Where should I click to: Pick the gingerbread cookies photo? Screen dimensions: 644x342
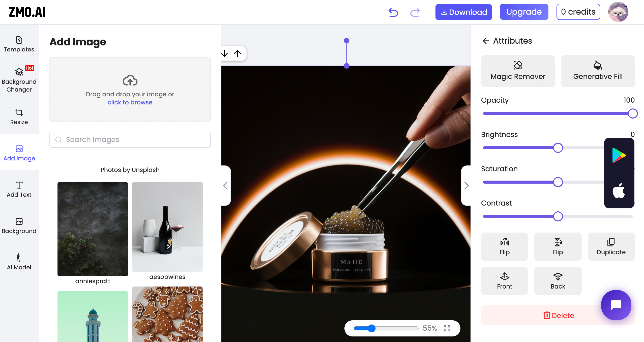[x=167, y=314]
